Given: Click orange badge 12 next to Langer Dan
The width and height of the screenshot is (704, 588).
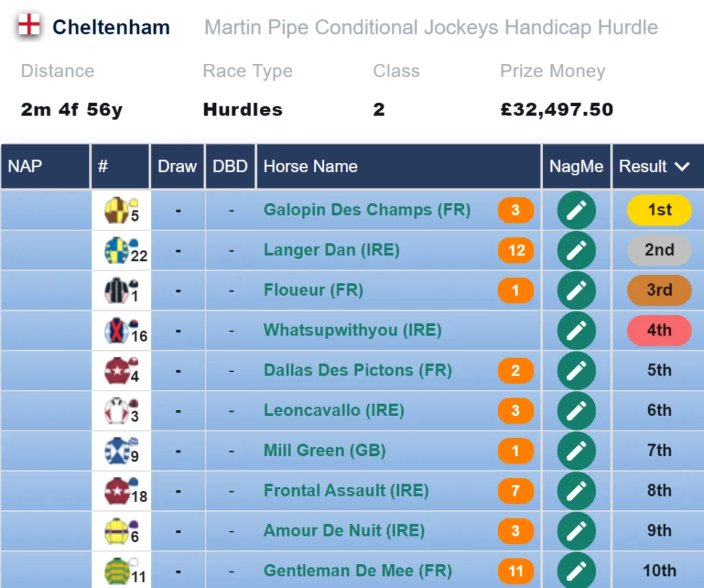Looking at the screenshot, I should (x=516, y=250).
